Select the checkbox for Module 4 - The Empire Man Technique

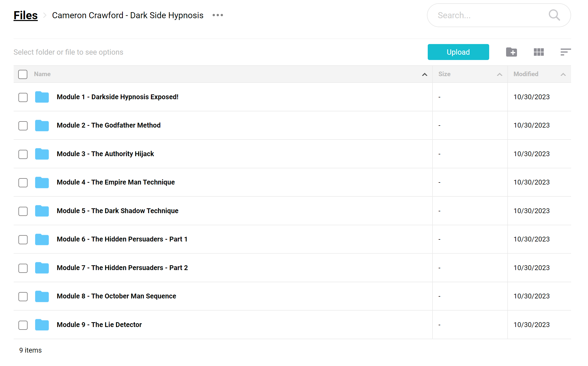pos(23,182)
